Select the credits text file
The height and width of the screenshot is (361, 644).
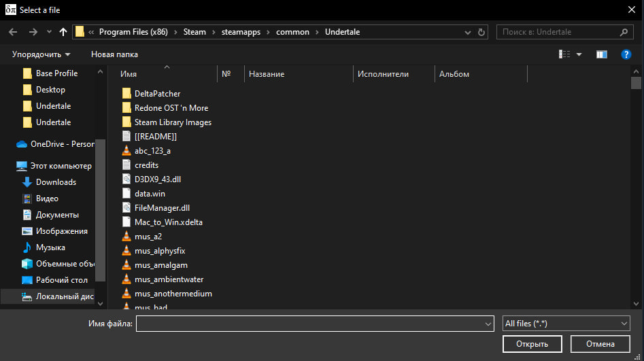(140, 165)
